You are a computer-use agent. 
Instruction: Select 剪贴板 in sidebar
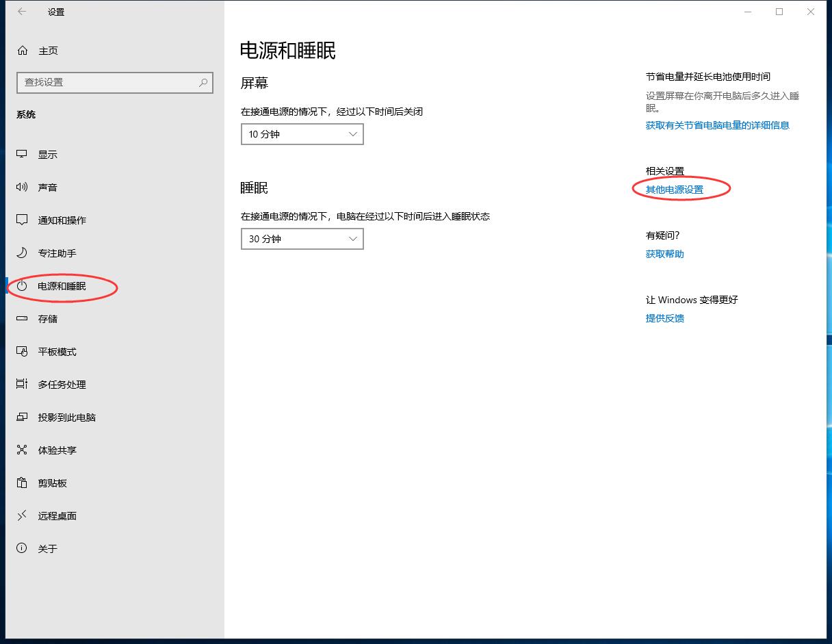[x=53, y=483]
